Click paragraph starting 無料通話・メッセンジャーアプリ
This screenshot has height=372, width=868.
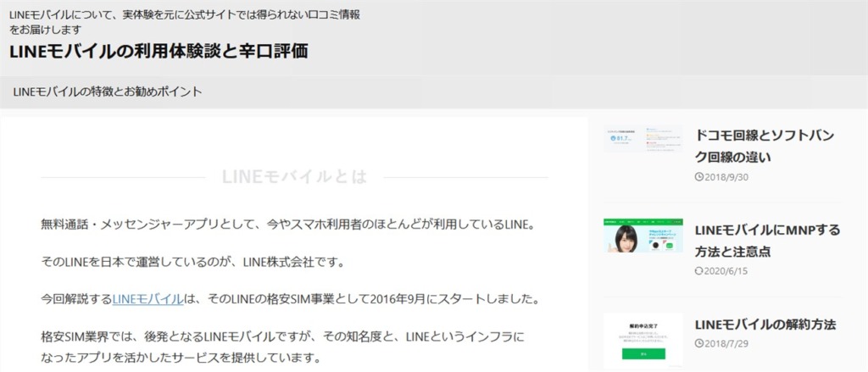[x=288, y=225]
